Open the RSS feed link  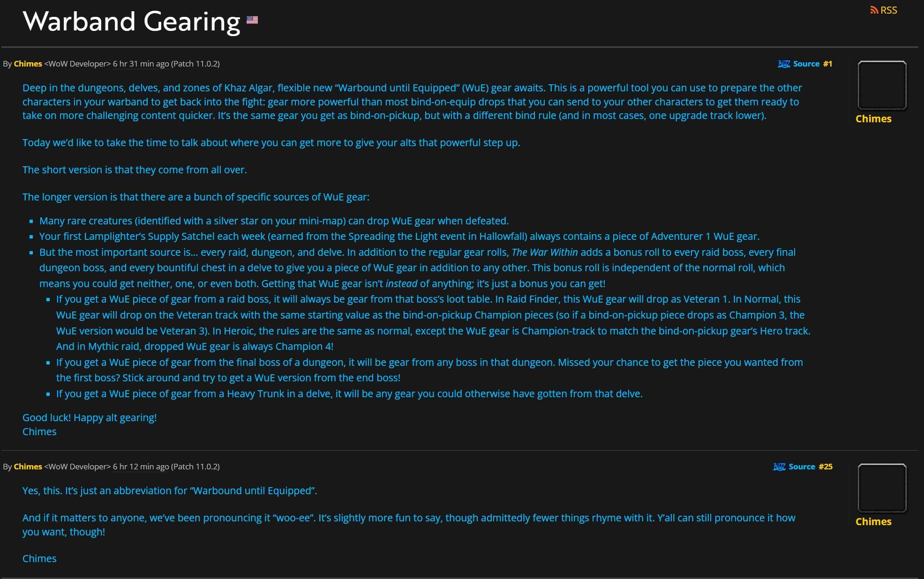[x=883, y=10]
